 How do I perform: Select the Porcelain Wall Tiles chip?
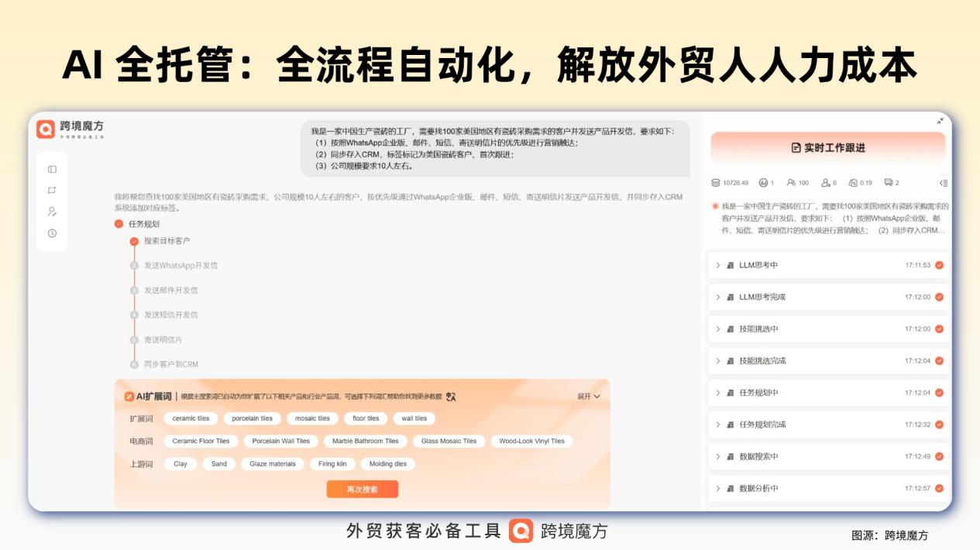point(281,442)
